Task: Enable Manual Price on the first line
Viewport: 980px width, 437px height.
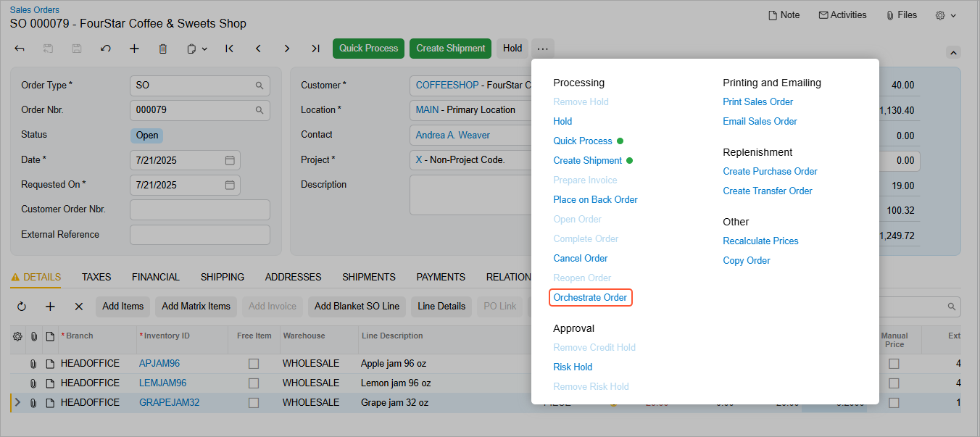Action: tap(894, 364)
